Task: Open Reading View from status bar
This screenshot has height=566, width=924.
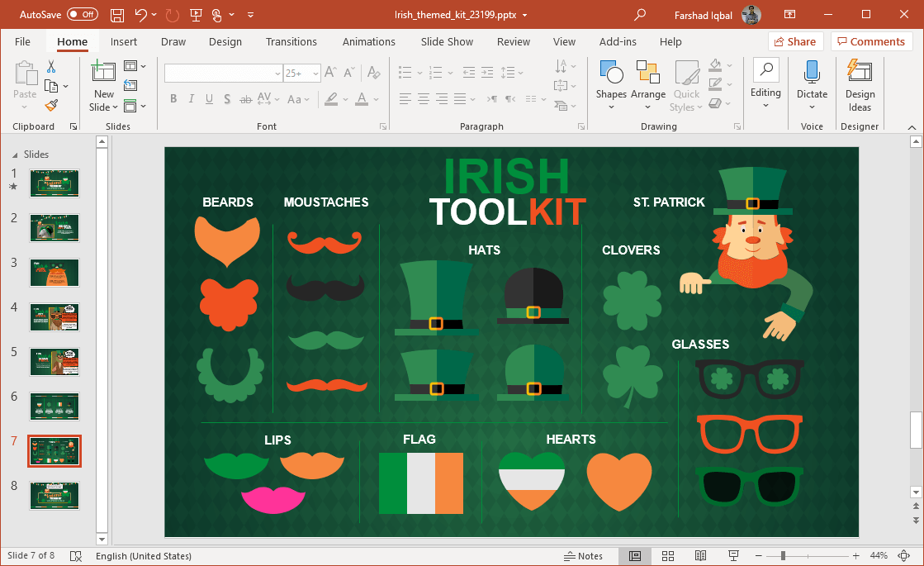Action: click(700, 556)
